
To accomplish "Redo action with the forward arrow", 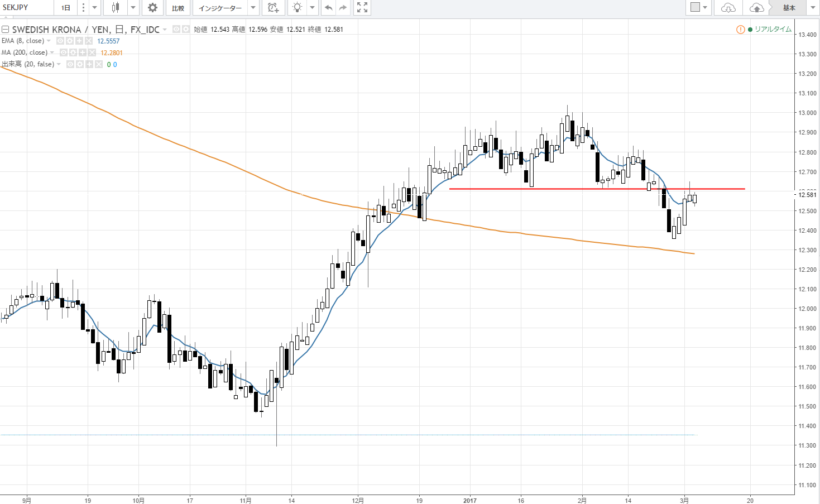I will 343,8.
